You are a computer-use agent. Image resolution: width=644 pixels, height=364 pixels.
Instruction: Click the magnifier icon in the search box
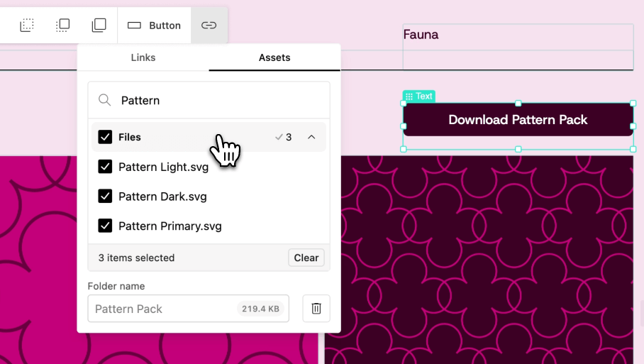click(x=105, y=100)
